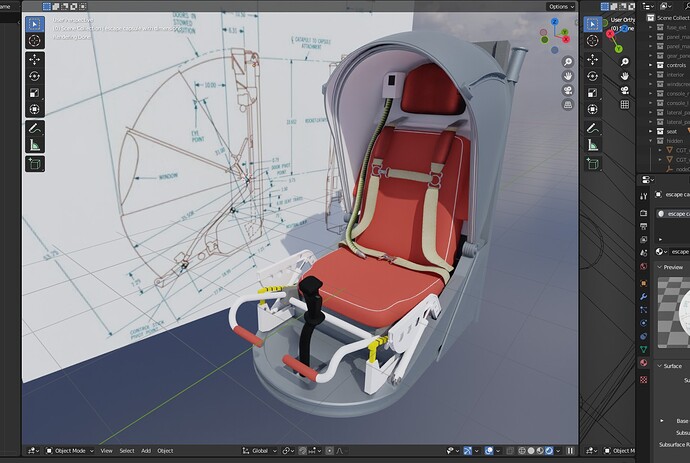
Task: Select the Measure tool in right viewport
Action: (x=593, y=145)
